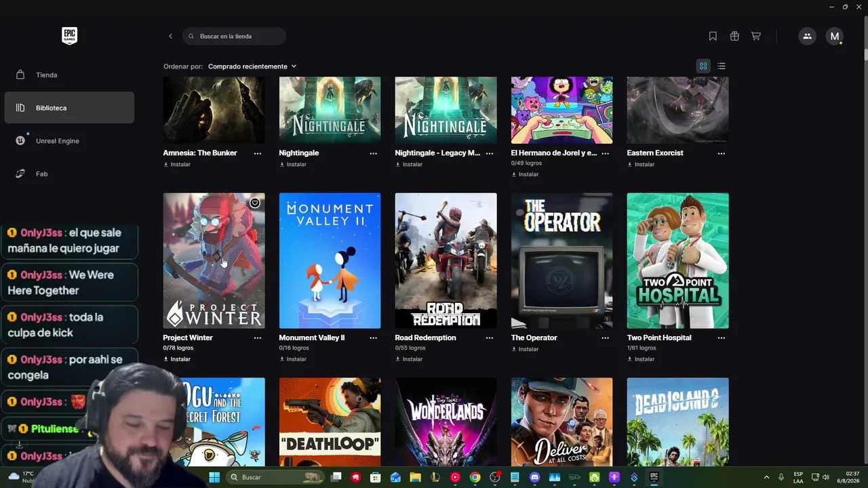Screen dimensions: 868x488
Task: Open The Operator cover art
Action: 561,261
